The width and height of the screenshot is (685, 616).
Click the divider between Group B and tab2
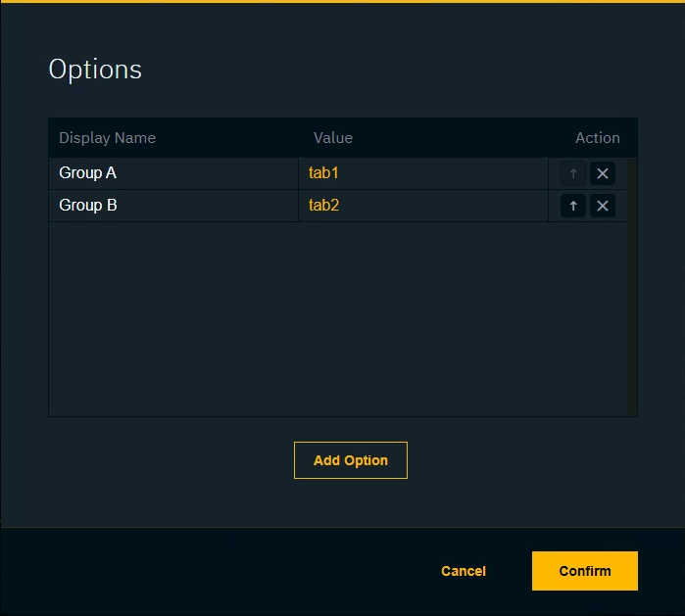tap(299, 206)
